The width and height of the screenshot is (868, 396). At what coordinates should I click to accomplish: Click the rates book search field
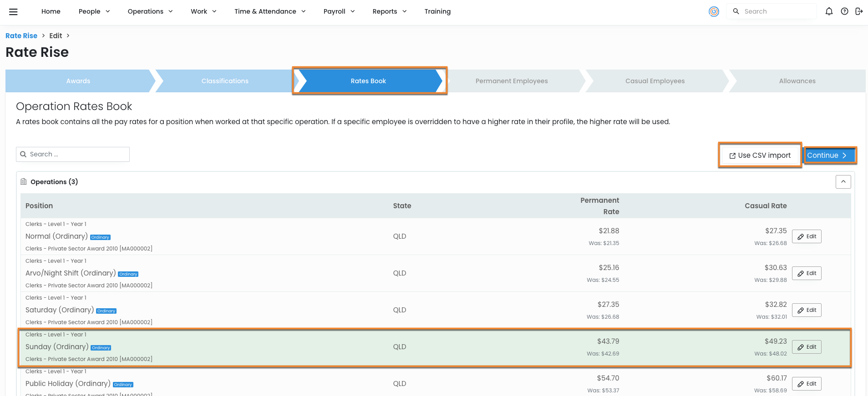click(x=77, y=155)
